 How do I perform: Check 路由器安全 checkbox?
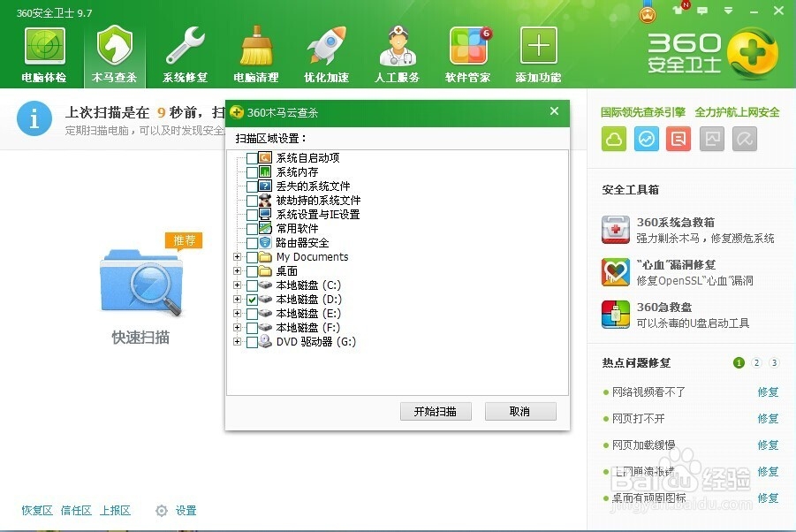point(252,243)
